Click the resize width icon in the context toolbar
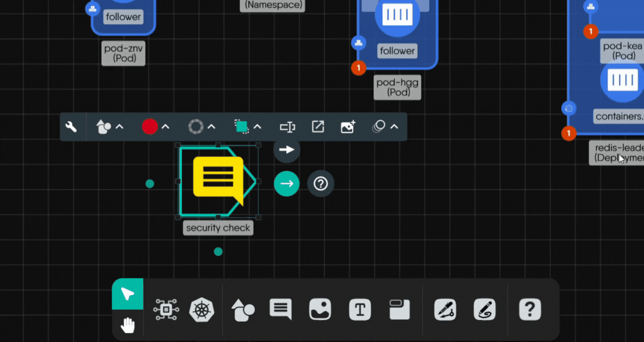 [x=287, y=127]
